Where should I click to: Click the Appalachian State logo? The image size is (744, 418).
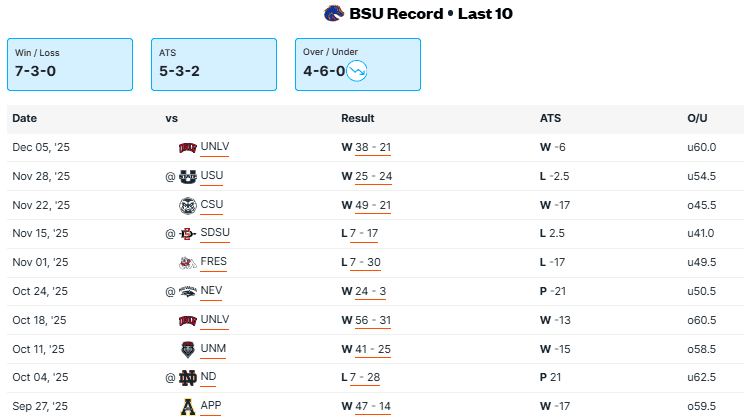click(x=187, y=407)
